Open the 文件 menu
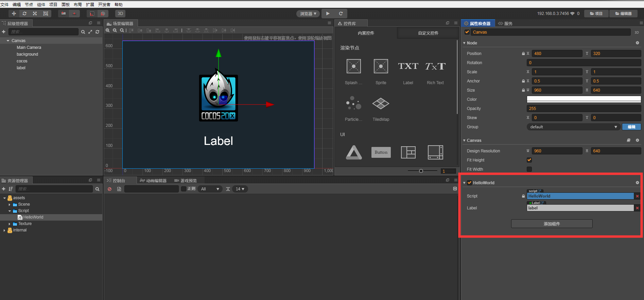 pyautogui.click(x=4, y=4)
